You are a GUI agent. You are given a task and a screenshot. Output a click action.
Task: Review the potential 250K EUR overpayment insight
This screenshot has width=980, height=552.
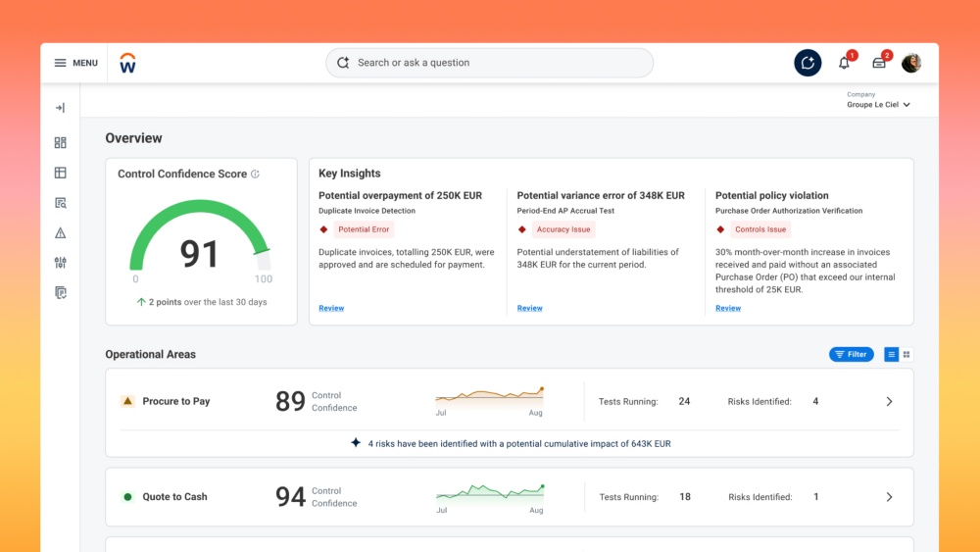click(x=331, y=308)
